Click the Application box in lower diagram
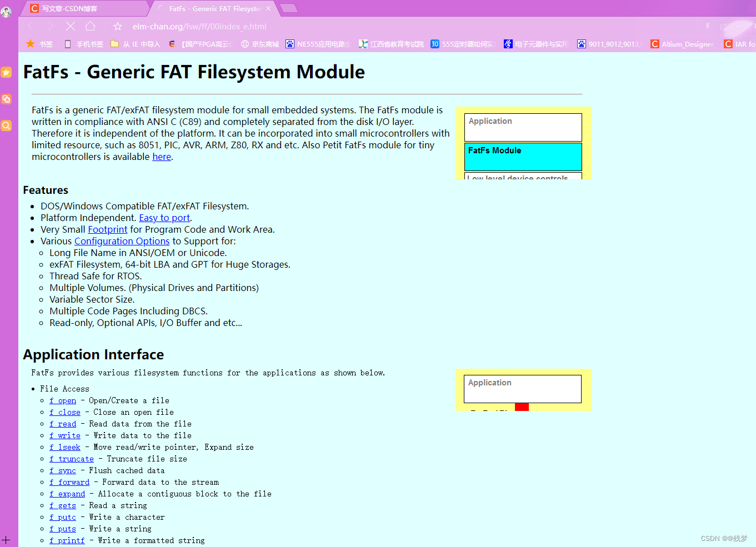This screenshot has width=756, height=547. tap(523, 389)
